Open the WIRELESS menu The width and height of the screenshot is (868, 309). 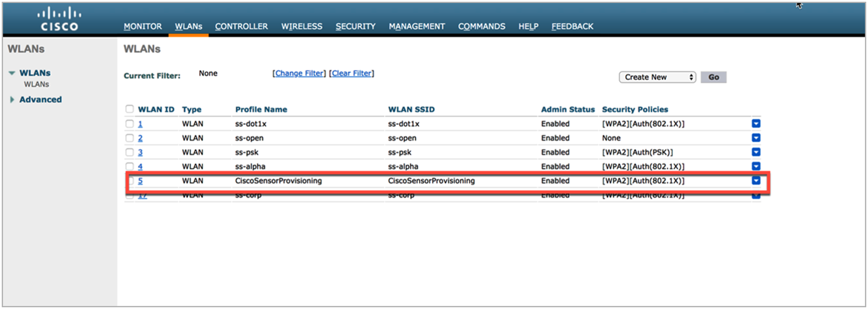pyautogui.click(x=301, y=27)
